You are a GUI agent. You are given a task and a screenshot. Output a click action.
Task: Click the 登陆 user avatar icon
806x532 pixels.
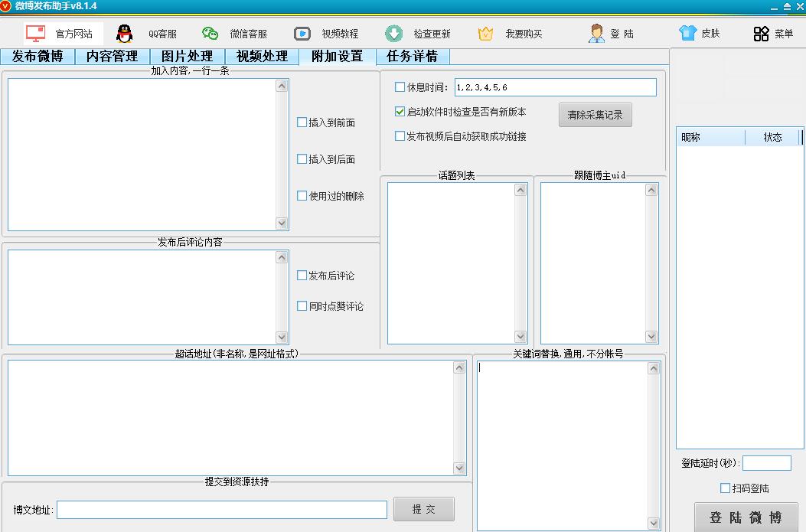596,34
